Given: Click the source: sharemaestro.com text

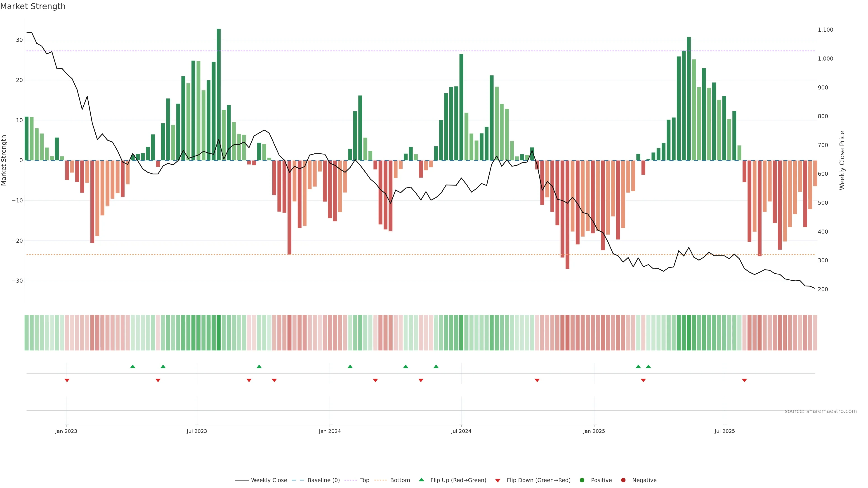Looking at the screenshot, I should coord(821,411).
